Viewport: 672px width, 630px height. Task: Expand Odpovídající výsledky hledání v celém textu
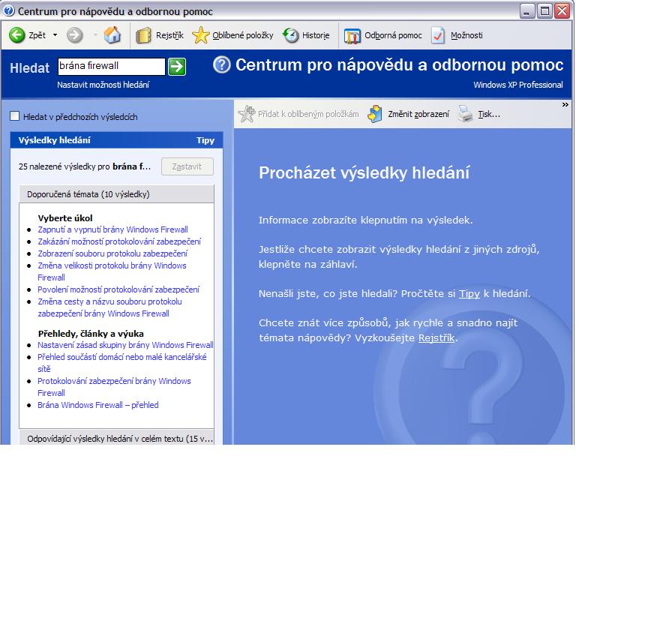point(116,437)
